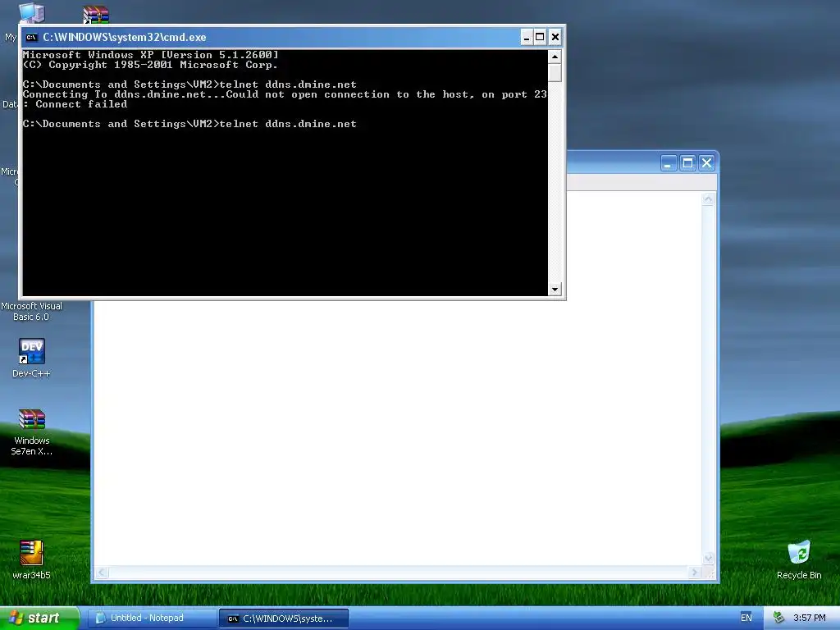Click Notepad horizontal scrollbar left arrow

(102, 572)
